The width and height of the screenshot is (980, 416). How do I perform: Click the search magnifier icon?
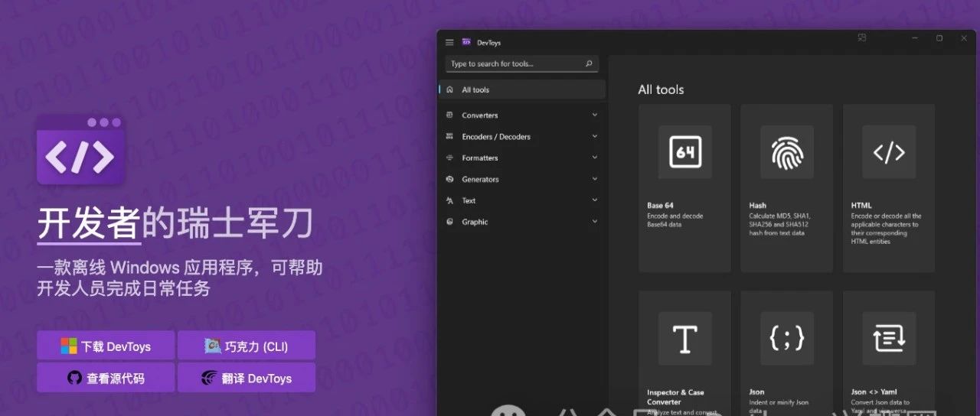(x=589, y=63)
